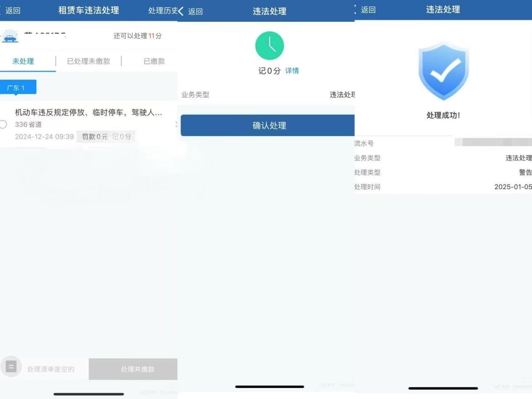Tap the green clock icon above 记0分
This screenshot has height=399, width=532.
coord(270,46)
